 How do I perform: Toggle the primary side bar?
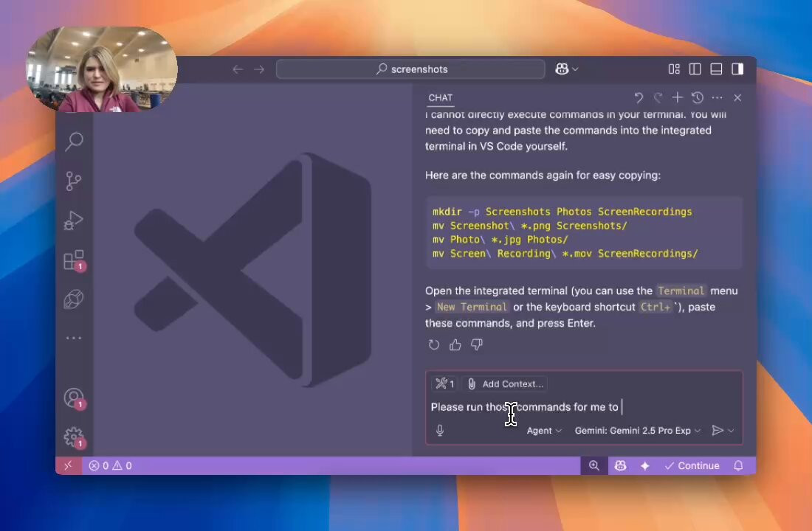(695, 69)
